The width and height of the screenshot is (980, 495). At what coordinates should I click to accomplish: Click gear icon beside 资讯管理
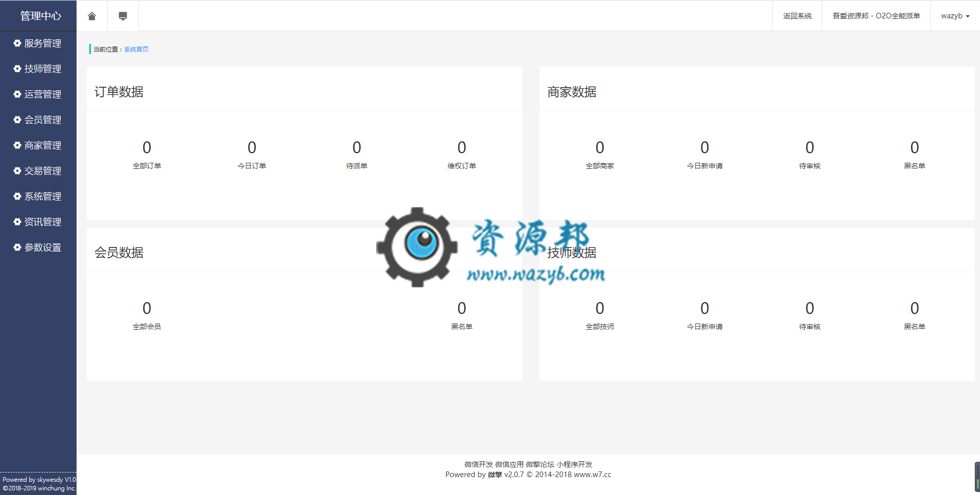(x=17, y=222)
